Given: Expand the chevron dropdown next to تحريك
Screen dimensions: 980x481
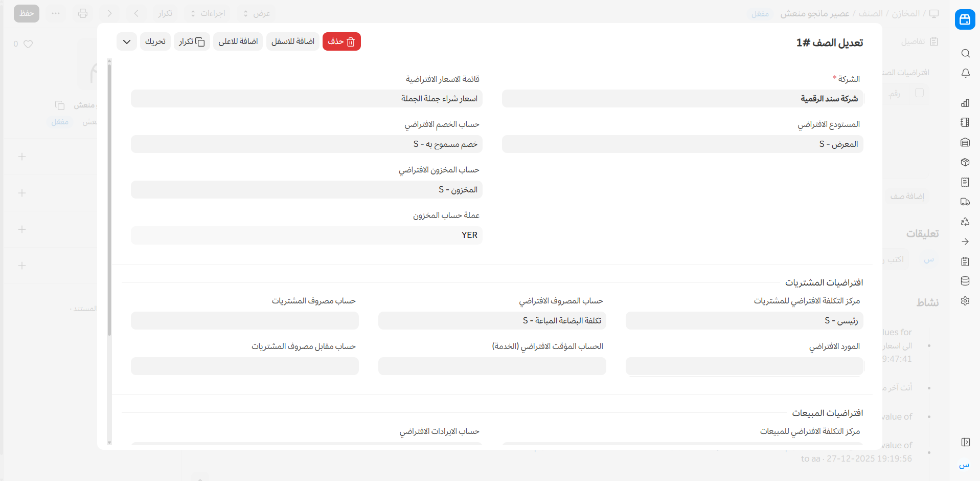Looking at the screenshot, I should (x=126, y=41).
